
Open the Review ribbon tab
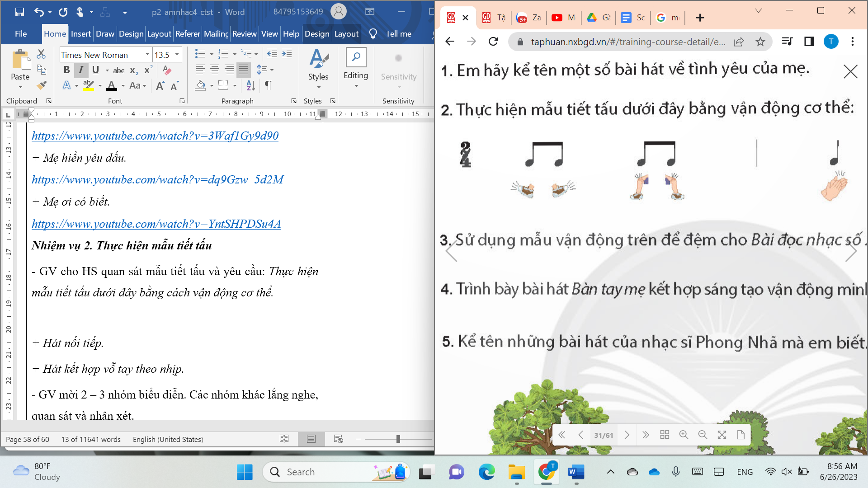pyautogui.click(x=245, y=34)
